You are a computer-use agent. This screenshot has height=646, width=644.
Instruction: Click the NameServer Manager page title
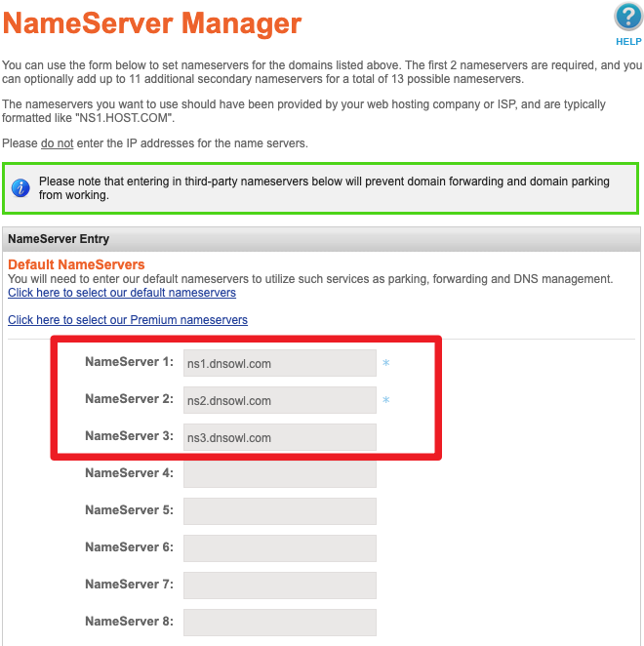click(x=152, y=23)
